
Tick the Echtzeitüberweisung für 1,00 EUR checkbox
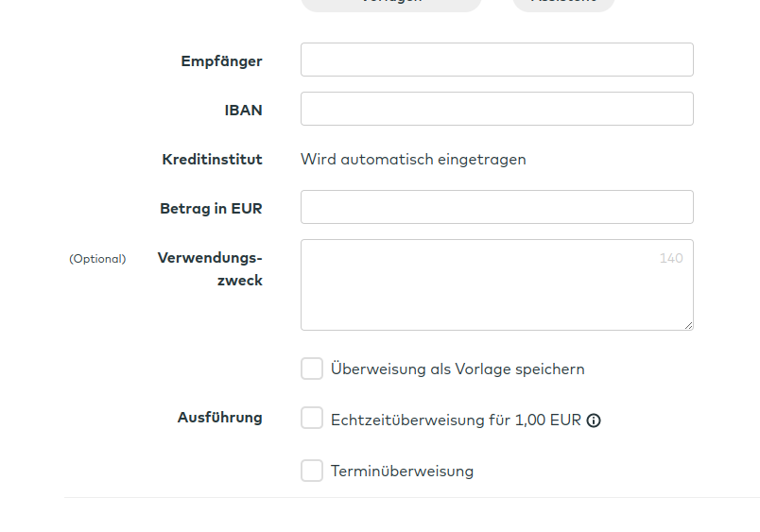[x=312, y=419]
